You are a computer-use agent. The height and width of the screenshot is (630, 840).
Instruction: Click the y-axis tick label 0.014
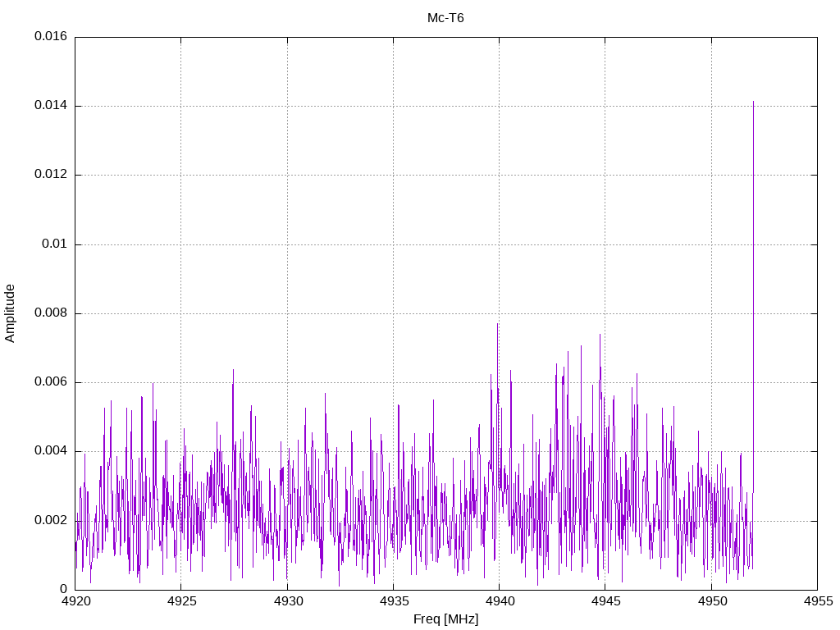(50, 106)
